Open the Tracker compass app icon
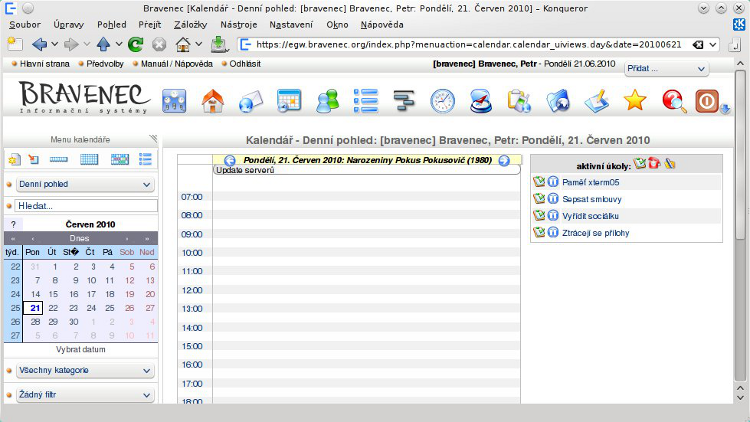Screen dimensions: 750x422 [x=481, y=101]
